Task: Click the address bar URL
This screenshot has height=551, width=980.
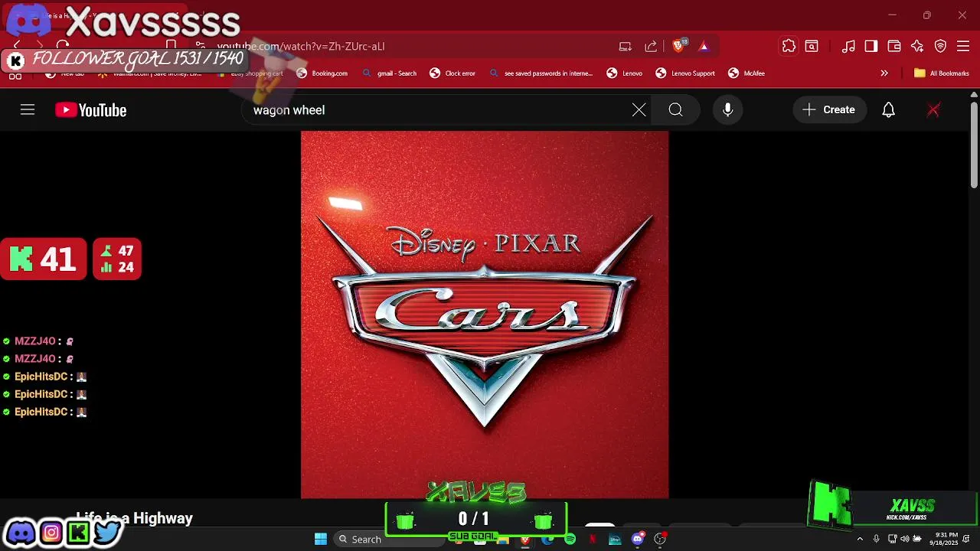Action: point(301,46)
